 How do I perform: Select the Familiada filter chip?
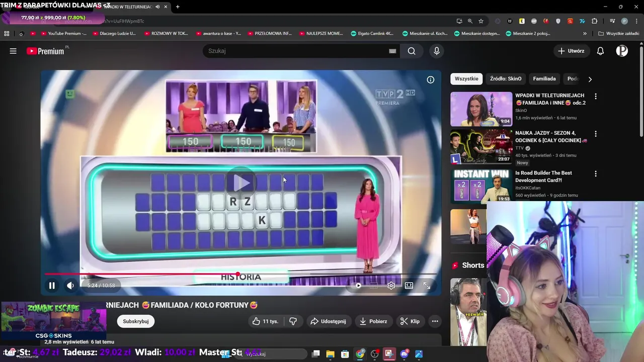coord(544,78)
